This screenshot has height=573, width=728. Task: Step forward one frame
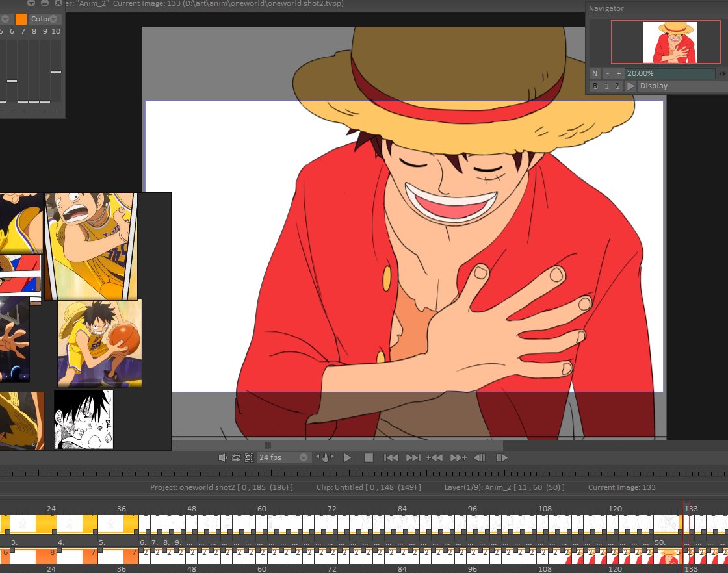click(501, 457)
